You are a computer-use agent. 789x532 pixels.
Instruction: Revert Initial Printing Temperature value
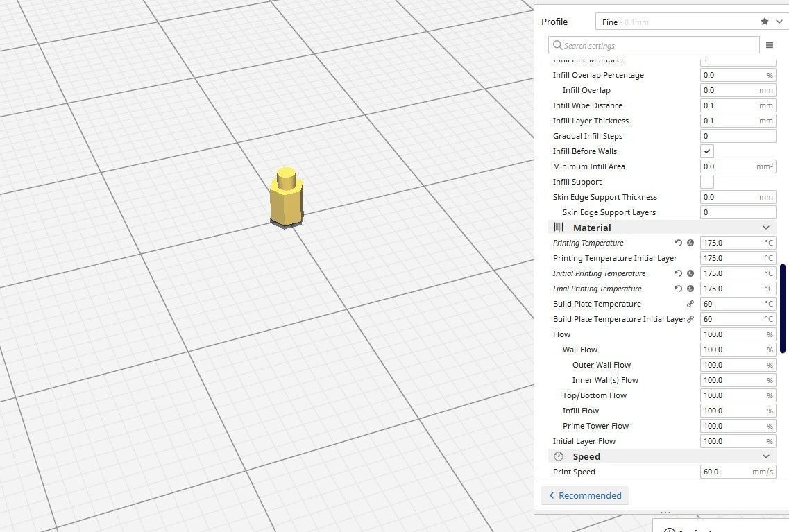tap(678, 273)
